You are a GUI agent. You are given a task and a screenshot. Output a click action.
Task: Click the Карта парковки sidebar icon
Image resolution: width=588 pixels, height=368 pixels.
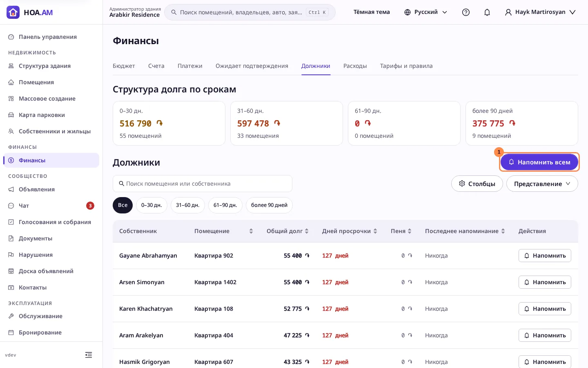tap(11, 115)
